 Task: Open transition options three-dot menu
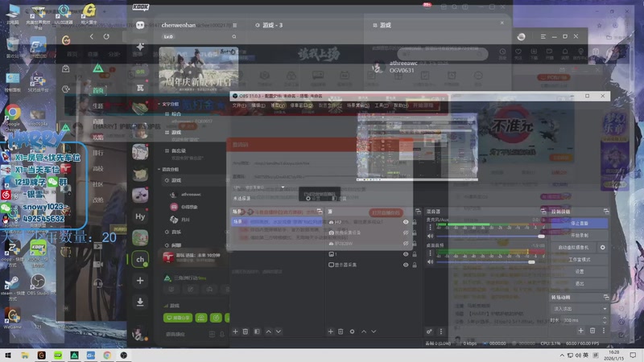tap(604, 331)
